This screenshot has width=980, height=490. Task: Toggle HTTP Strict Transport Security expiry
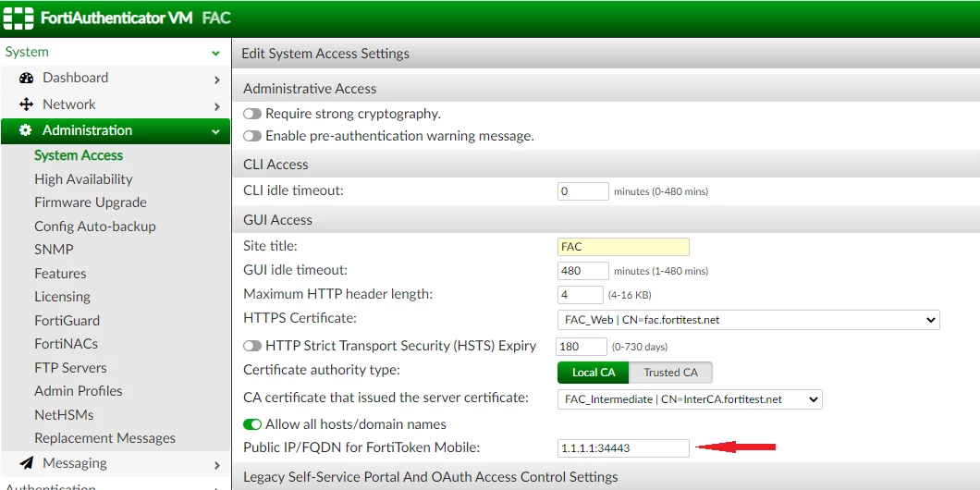coord(252,346)
